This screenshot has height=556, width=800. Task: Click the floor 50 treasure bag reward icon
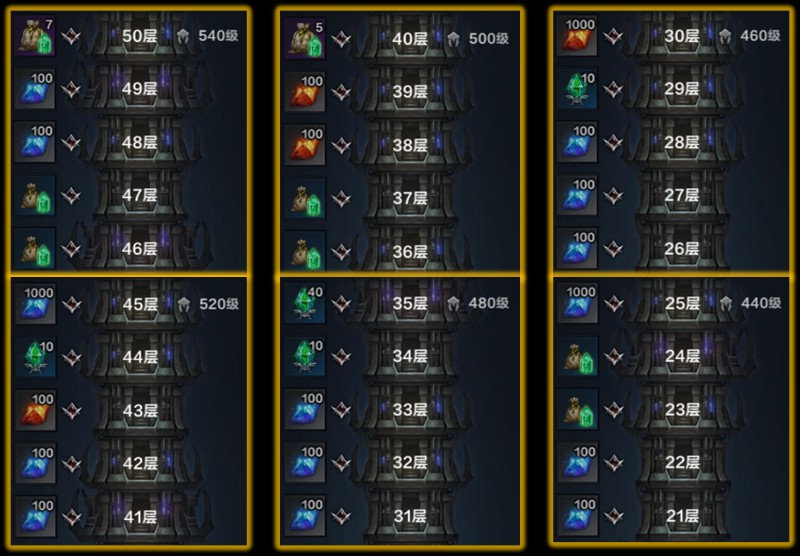pyautogui.click(x=35, y=36)
